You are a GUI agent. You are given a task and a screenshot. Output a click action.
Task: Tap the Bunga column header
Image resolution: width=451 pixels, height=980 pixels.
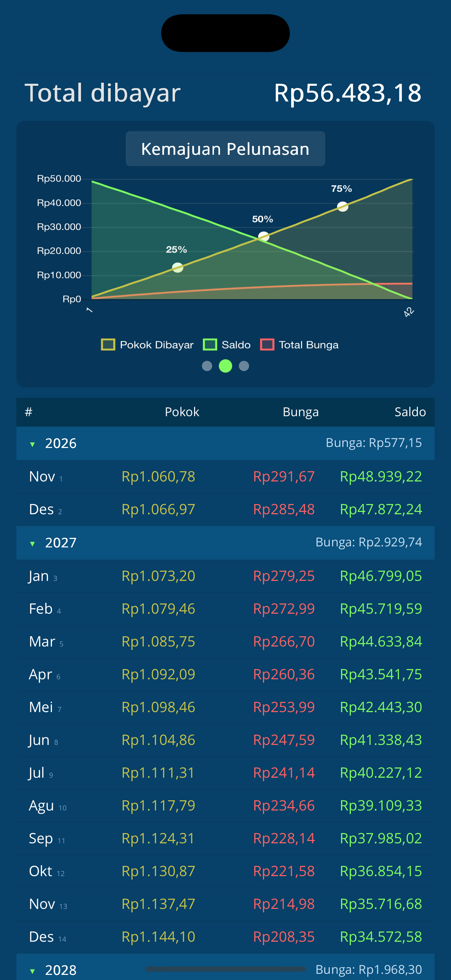point(301,412)
